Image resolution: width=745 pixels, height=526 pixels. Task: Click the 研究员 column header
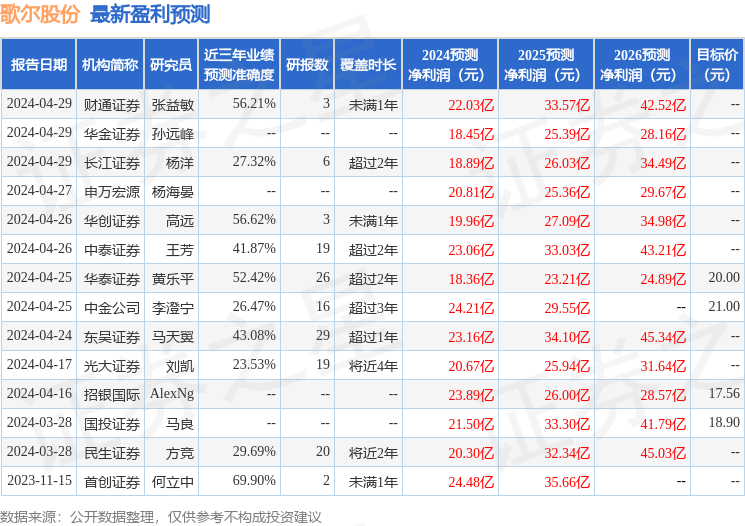(x=171, y=65)
